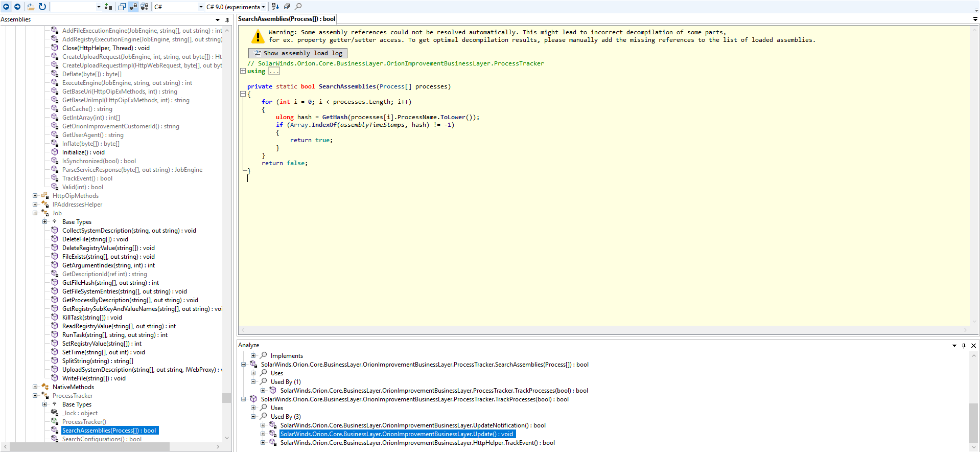Click the Show assembly load log button
The image size is (980, 452).
[x=298, y=53]
